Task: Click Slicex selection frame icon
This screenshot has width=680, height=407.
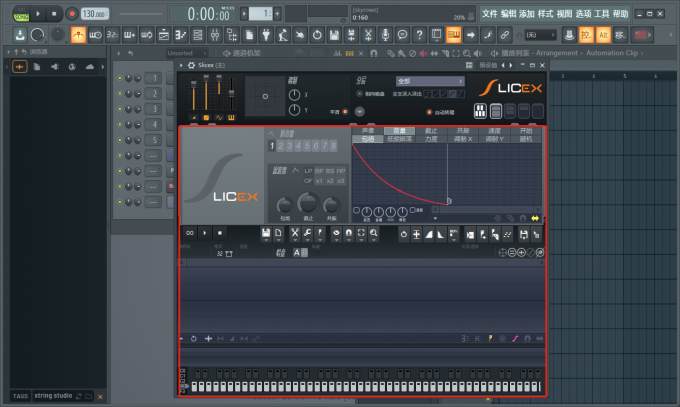Action: click(x=361, y=233)
